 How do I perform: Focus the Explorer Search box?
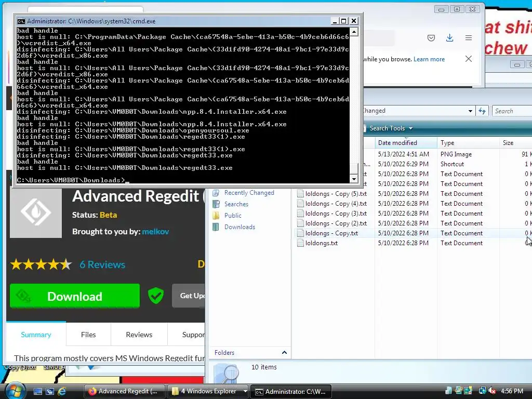(512, 111)
